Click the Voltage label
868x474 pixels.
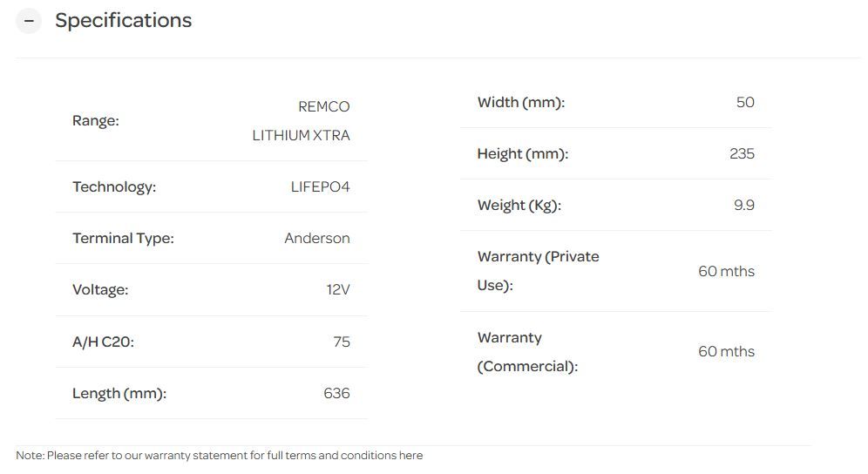[x=100, y=290]
